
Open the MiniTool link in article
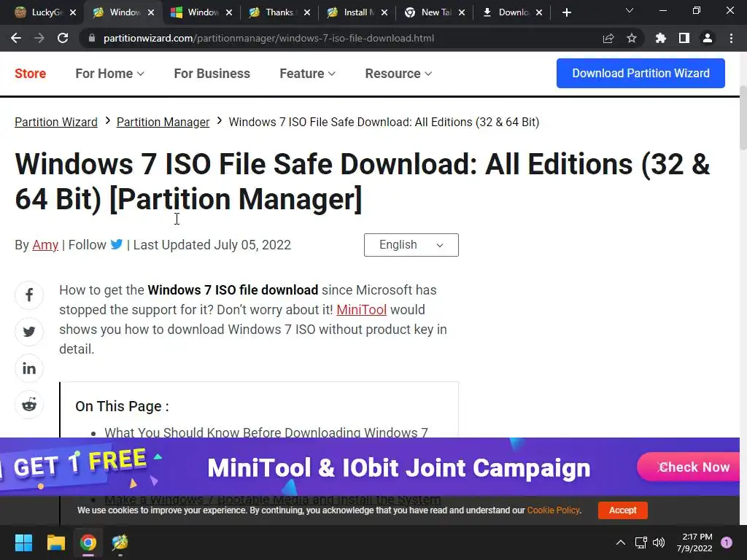[361, 309]
